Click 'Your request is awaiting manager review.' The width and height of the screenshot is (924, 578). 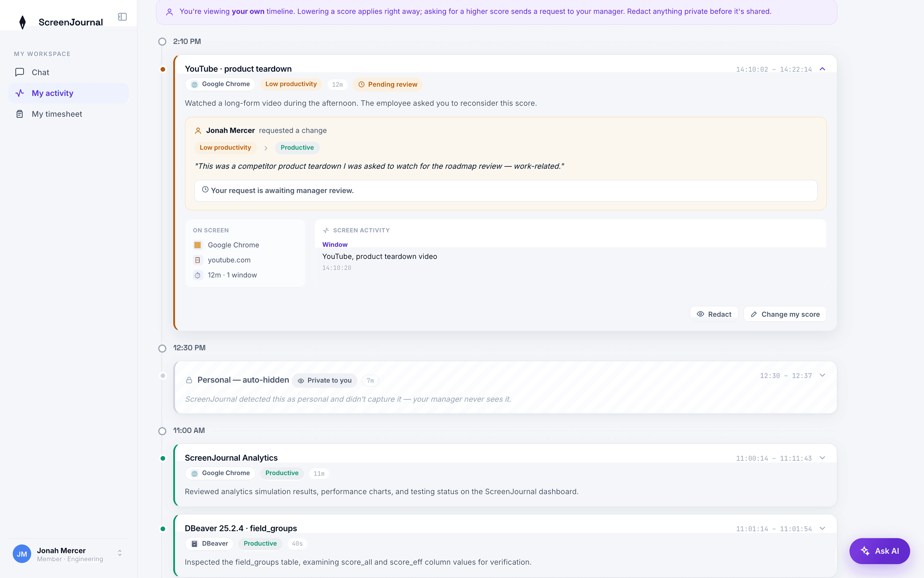pyautogui.click(x=282, y=190)
